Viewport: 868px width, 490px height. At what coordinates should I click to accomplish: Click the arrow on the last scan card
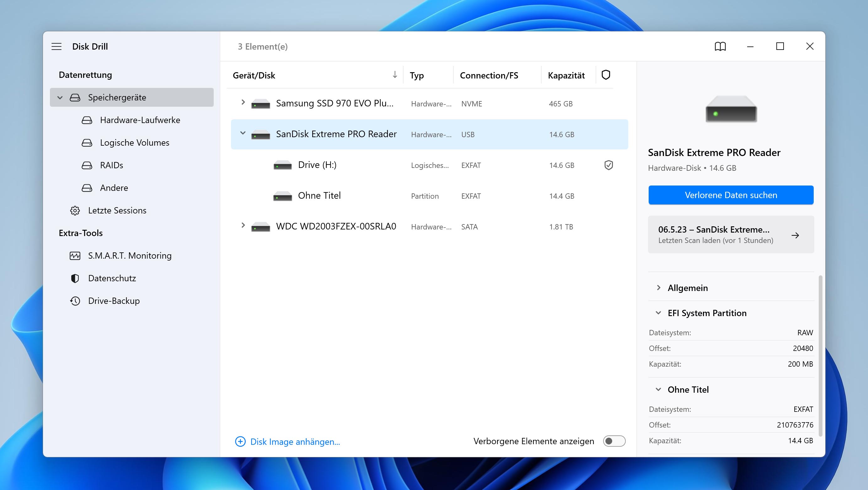point(795,235)
